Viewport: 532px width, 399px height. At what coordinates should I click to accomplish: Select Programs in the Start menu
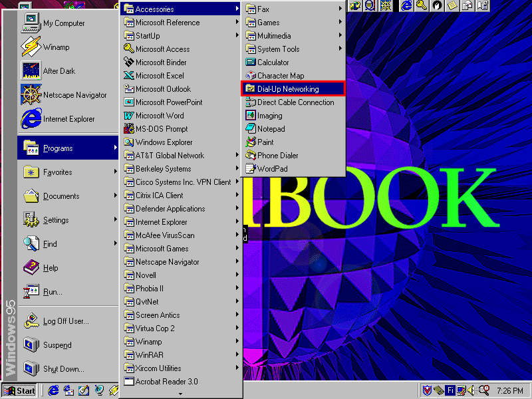click(x=68, y=148)
